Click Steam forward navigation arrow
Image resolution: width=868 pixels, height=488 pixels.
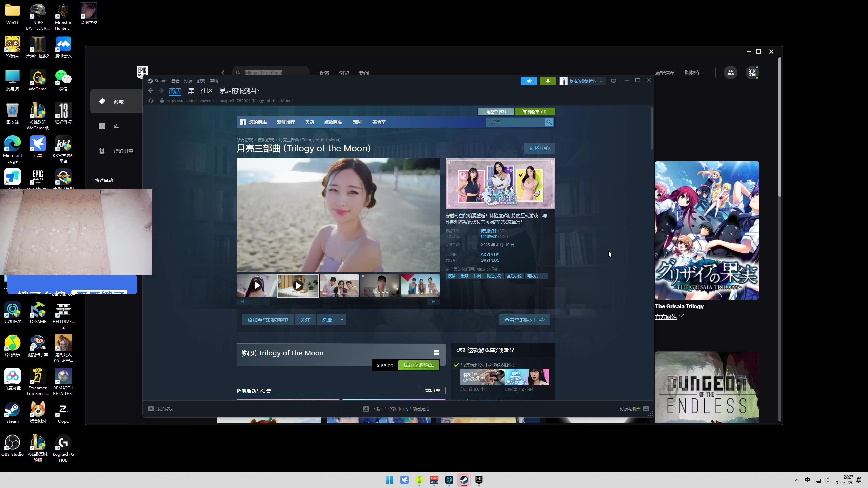[161, 91]
